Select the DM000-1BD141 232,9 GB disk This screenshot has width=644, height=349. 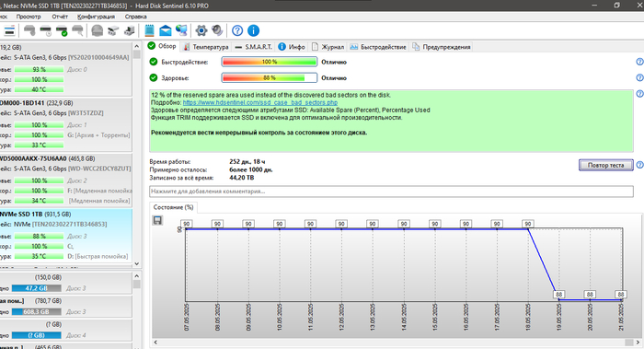tap(65, 123)
